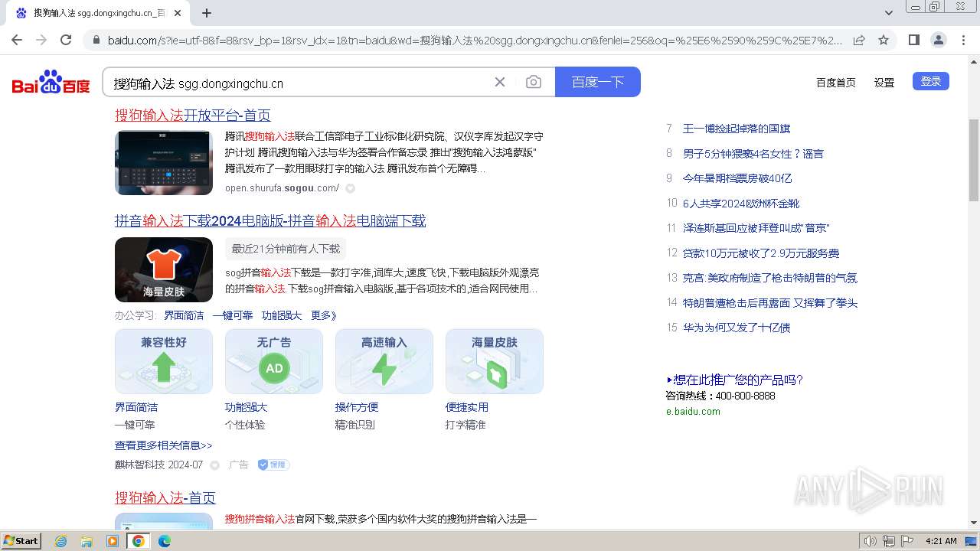Screen dimensions: 980x551
Task: Go forward with the browser forward arrow
Action: coord(41,40)
